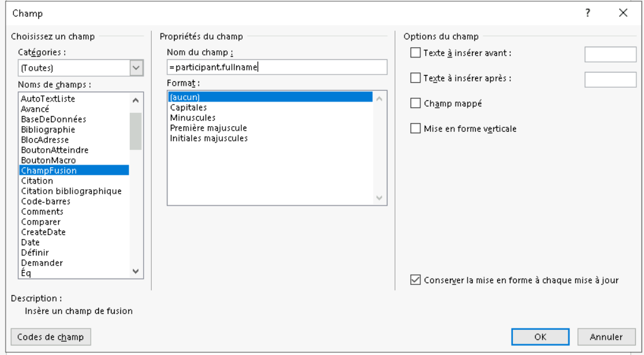Click the 'Nom du champ' text field
Image resolution: width=644 pixels, height=355 pixels.
[277, 67]
